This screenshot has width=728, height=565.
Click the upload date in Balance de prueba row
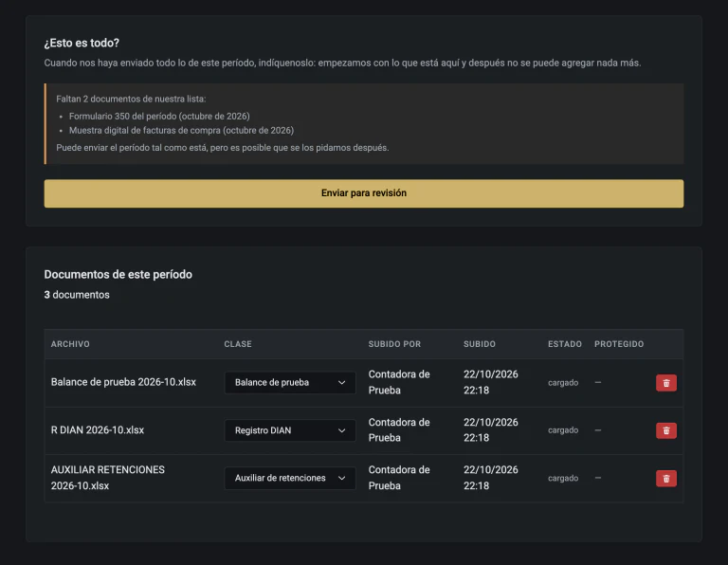pyautogui.click(x=490, y=382)
